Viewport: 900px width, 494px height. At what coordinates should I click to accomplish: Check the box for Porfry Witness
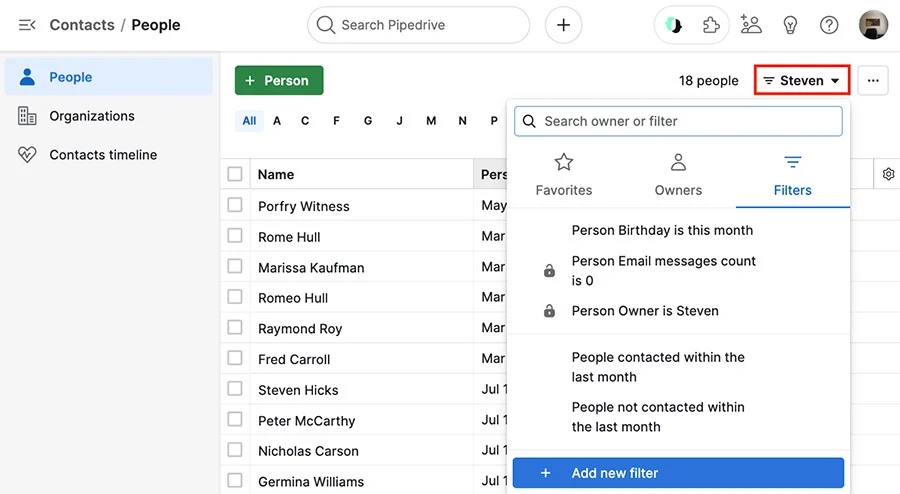coord(235,205)
